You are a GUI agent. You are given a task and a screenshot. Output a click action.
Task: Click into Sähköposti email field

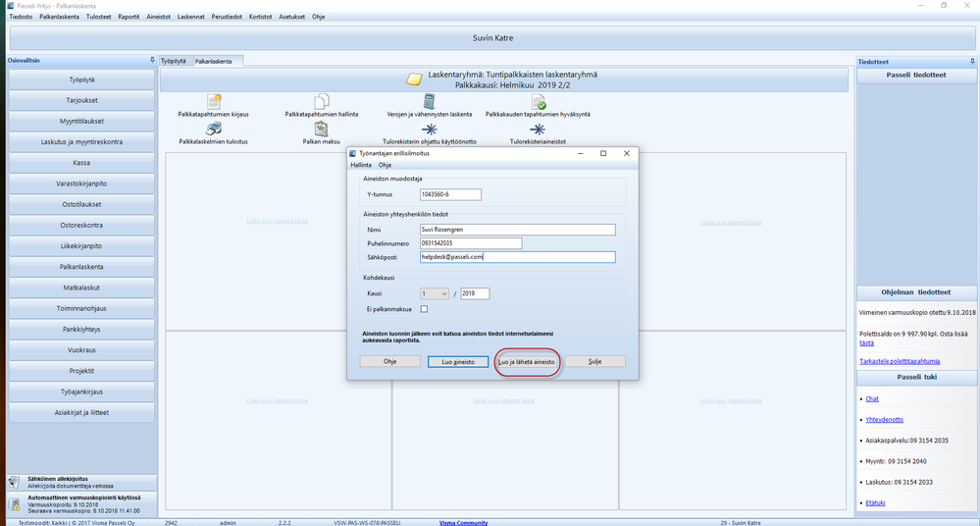coord(516,257)
